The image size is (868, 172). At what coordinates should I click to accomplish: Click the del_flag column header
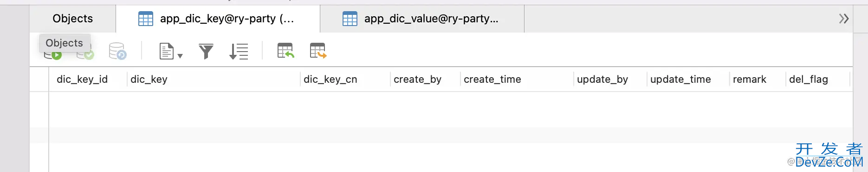(x=809, y=79)
